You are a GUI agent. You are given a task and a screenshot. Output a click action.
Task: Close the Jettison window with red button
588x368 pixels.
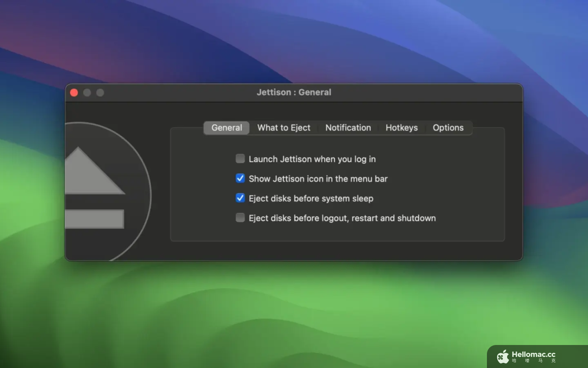pyautogui.click(x=74, y=92)
